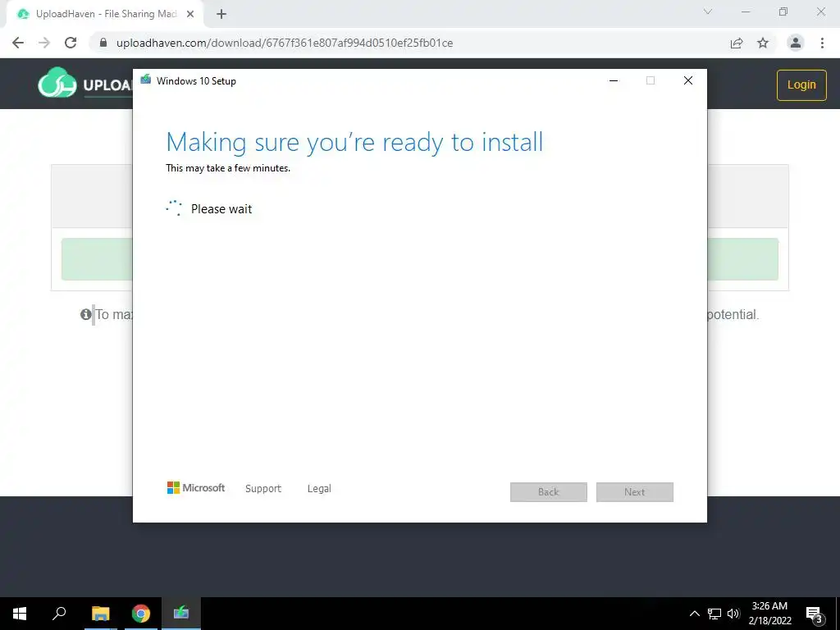The height and width of the screenshot is (630, 840).
Task: Close the UploadHaven tab
Action: pos(190,14)
